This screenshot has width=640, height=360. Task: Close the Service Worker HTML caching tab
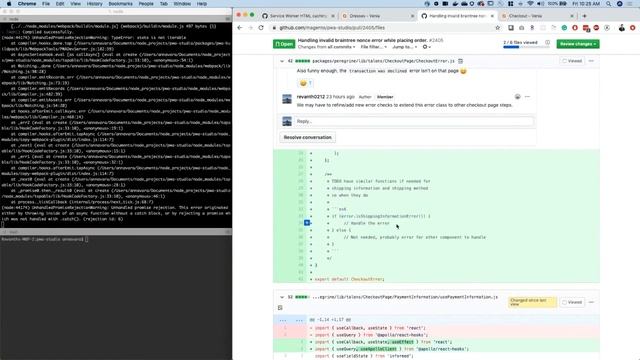[333, 16]
